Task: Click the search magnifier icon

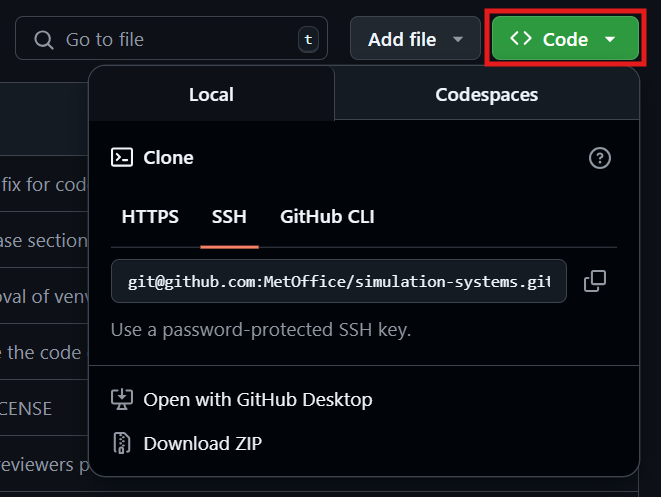Action: coord(44,40)
